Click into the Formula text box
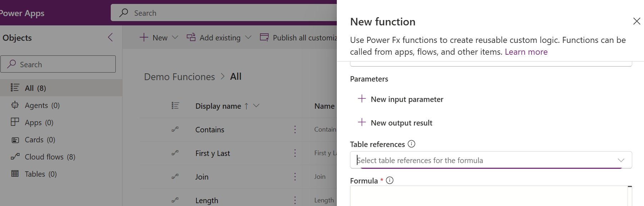 [489, 196]
